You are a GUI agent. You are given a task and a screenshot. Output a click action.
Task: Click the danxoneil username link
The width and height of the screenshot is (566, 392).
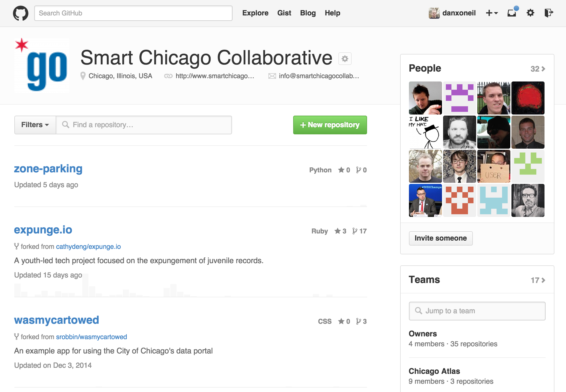pos(459,13)
